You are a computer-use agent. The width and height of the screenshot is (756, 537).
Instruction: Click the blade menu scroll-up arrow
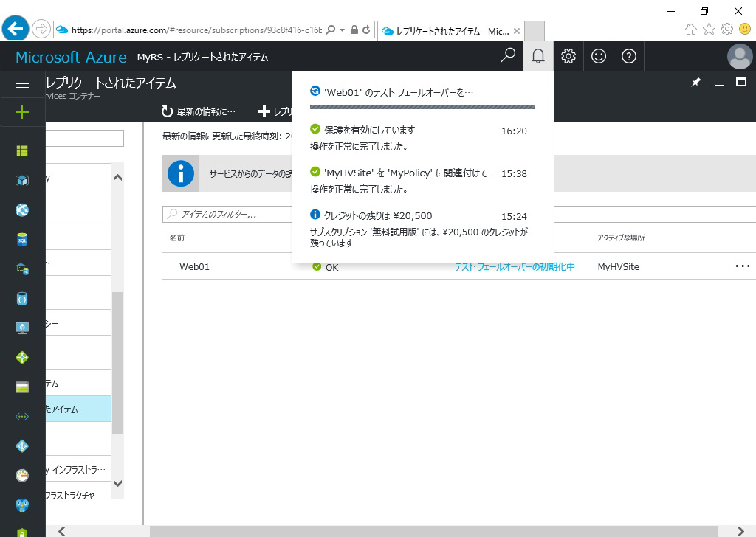tap(117, 177)
